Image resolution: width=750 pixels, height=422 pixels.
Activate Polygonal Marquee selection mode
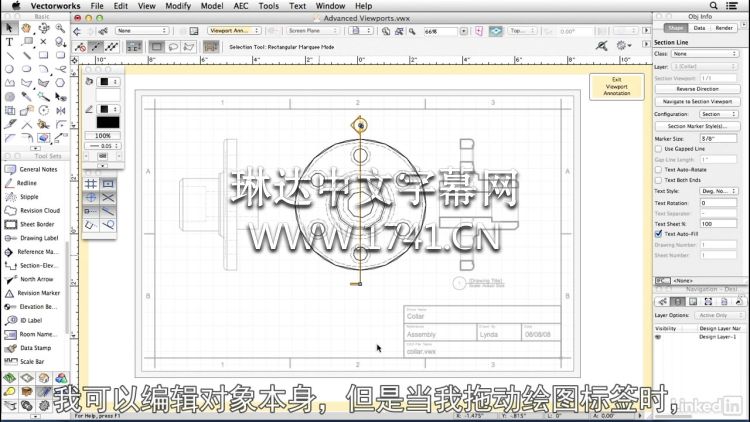coord(189,47)
